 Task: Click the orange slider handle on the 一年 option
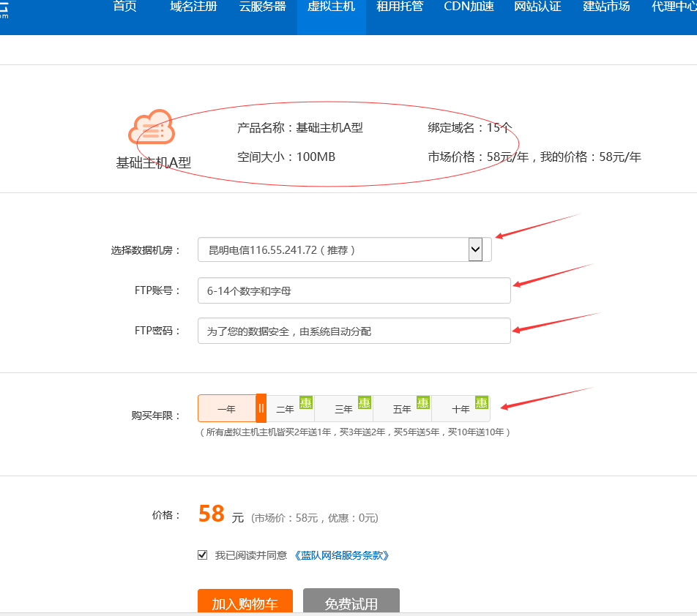click(x=260, y=408)
